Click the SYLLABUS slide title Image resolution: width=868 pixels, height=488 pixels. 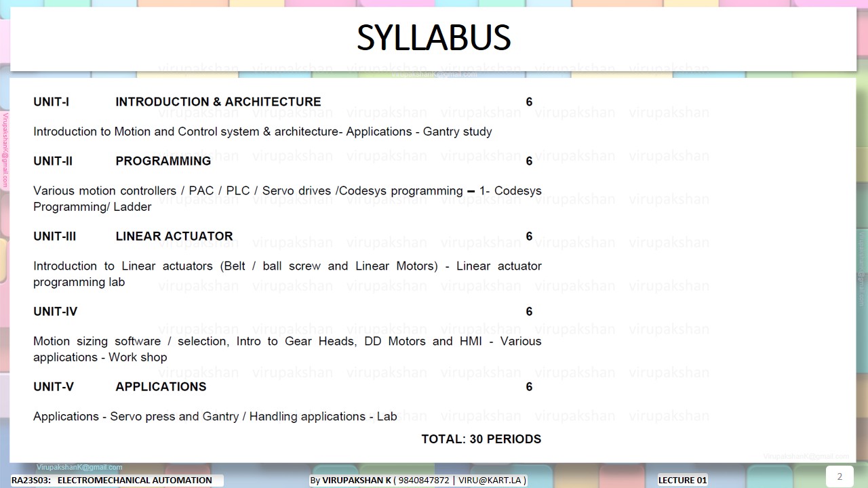[x=433, y=38]
